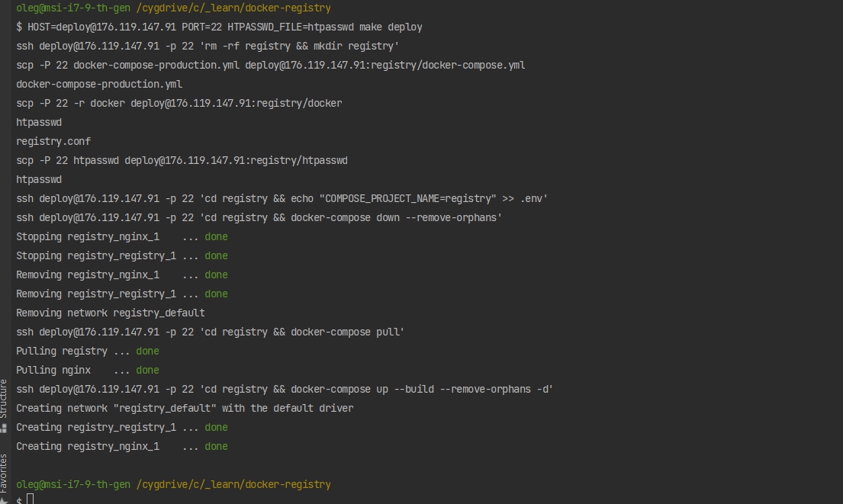Click the Favorites star icon
This screenshot has width=843, height=504.
click(x=4, y=499)
